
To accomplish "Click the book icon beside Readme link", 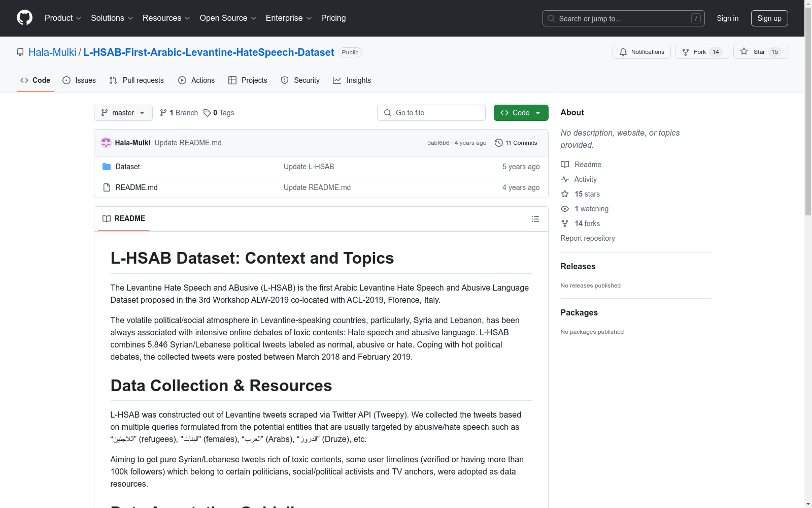I will click(x=565, y=165).
